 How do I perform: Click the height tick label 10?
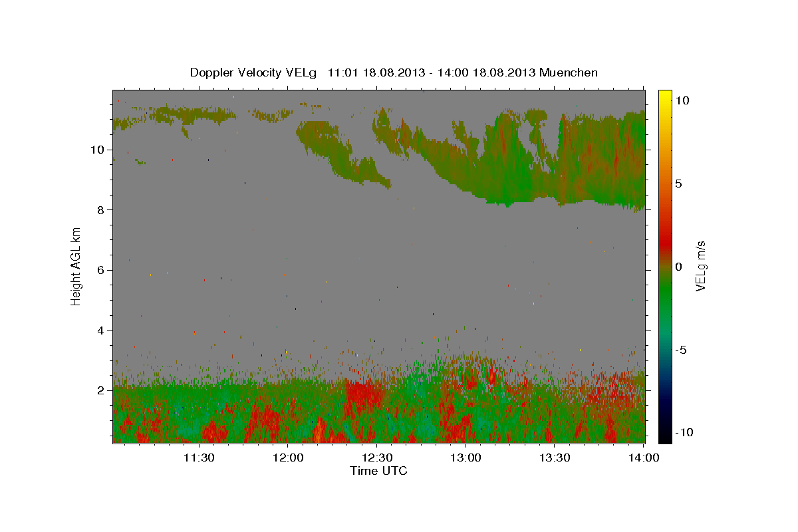point(96,150)
